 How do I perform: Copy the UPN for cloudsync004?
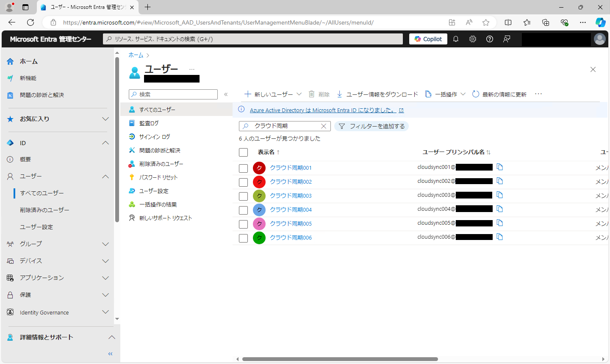tap(500, 209)
